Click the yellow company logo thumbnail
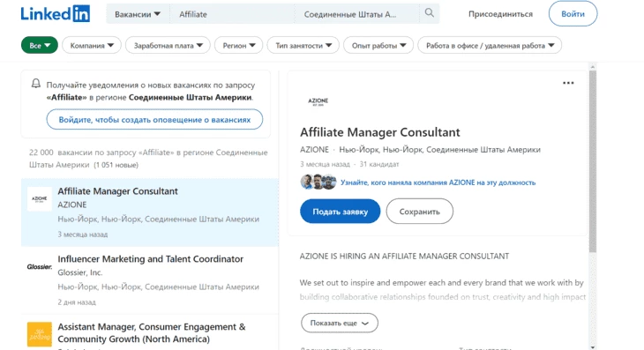 click(40, 334)
